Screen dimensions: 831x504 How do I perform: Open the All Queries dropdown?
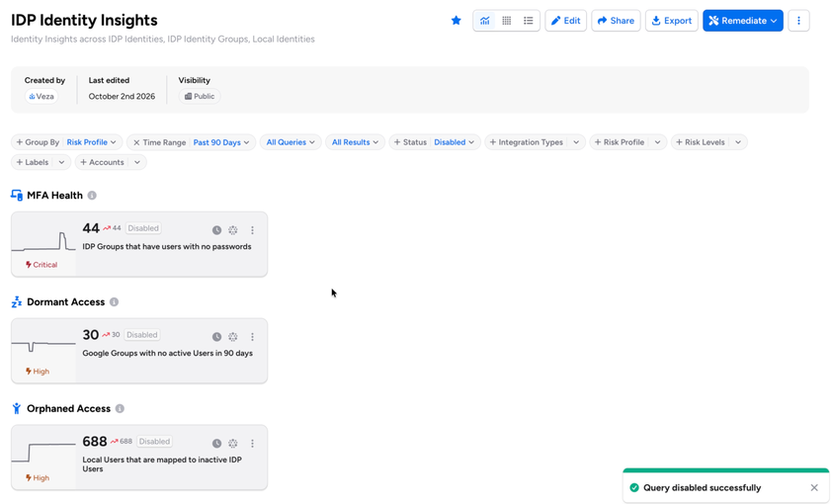tap(291, 142)
